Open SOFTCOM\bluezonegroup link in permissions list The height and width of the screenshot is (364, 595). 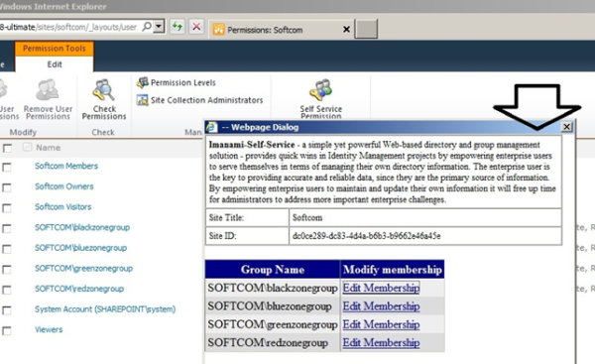pos(81,248)
